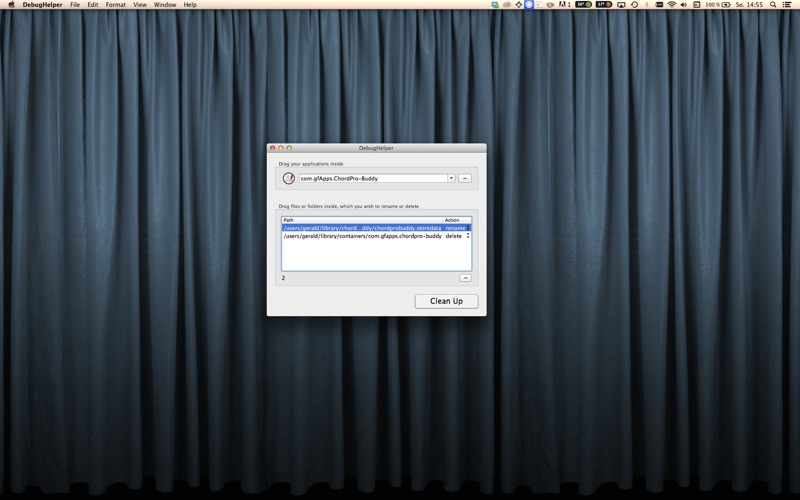Open the File menu
800x500 pixels.
75,5
